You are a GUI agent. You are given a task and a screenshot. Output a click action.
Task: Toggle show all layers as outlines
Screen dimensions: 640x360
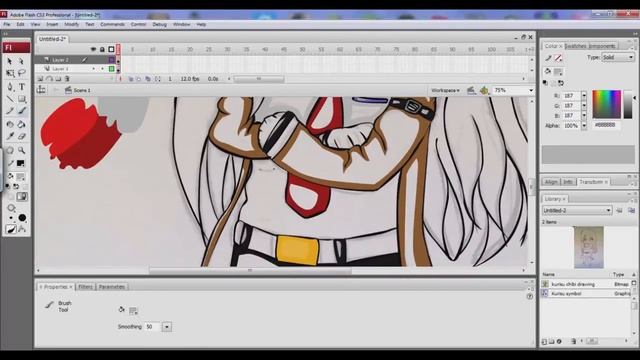point(111,49)
